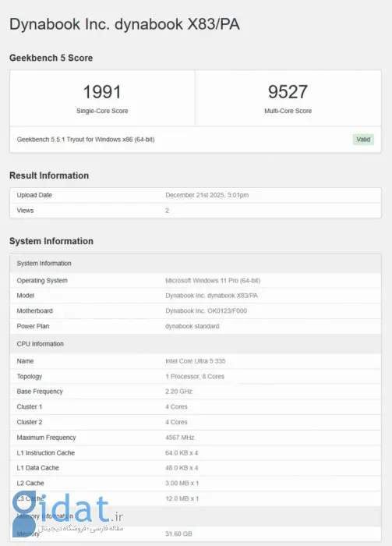Click the L2 Cache label

point(30,483)
